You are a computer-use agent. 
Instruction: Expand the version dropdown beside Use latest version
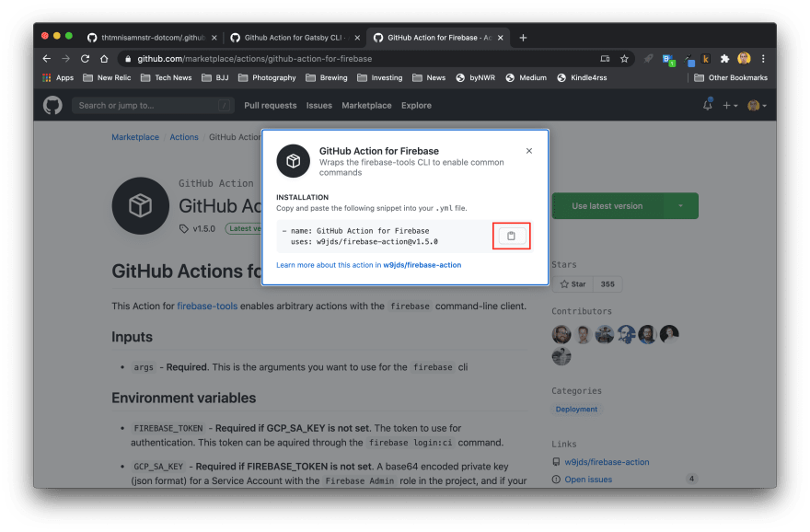[x=680, y=206]
